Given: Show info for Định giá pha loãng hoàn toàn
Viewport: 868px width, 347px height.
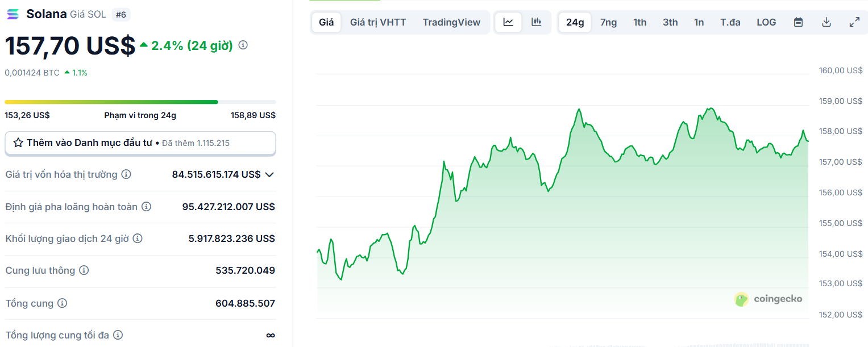Looking at the screenshot, I should (x=146, y=207).
